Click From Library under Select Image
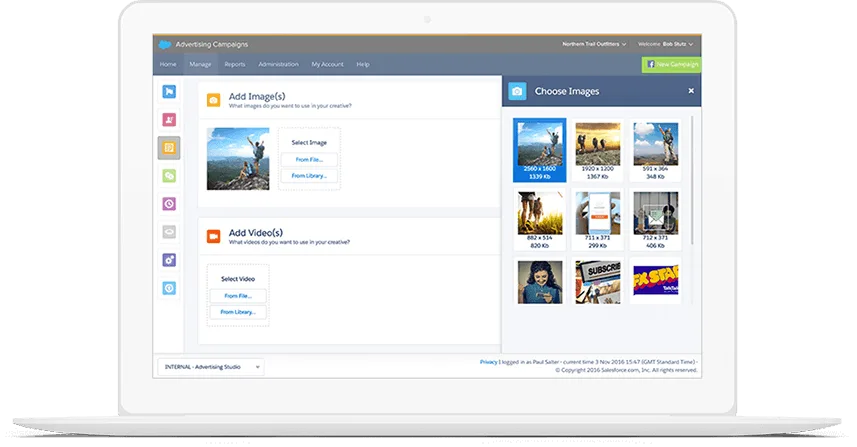 [309, 176]
